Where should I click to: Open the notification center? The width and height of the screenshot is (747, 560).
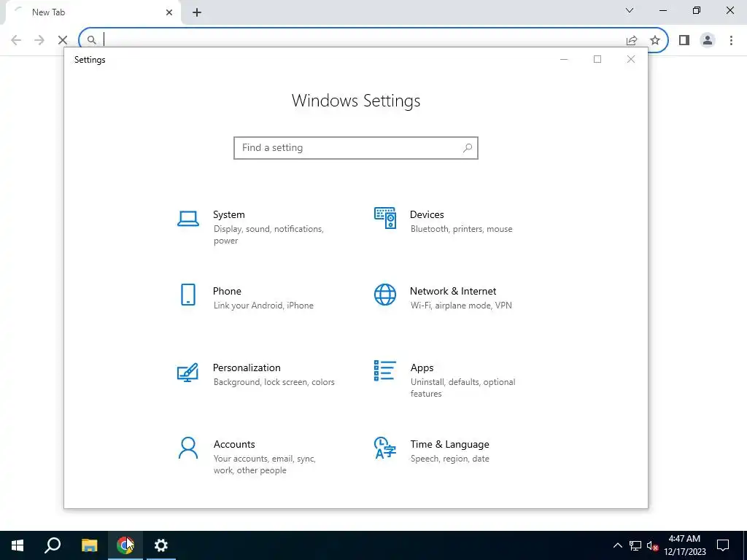tap(723, 545)
